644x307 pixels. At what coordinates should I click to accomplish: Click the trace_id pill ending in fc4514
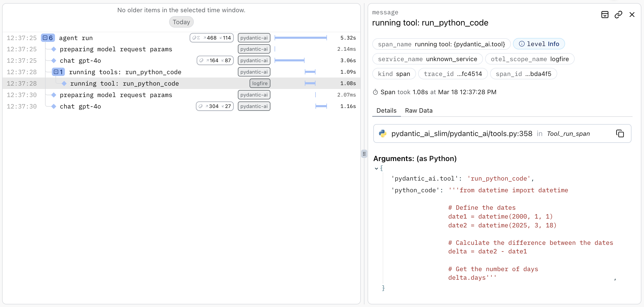453,74
